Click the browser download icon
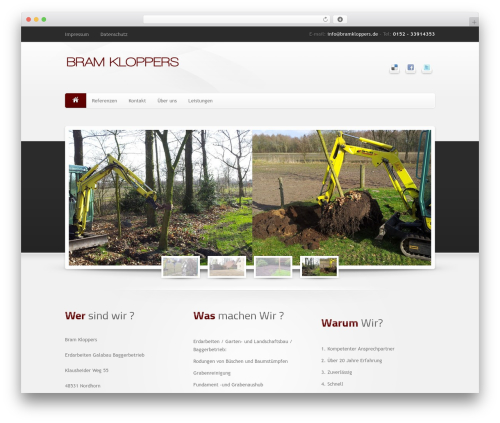Viewport: 500px width, 423px height. point(340,19)
